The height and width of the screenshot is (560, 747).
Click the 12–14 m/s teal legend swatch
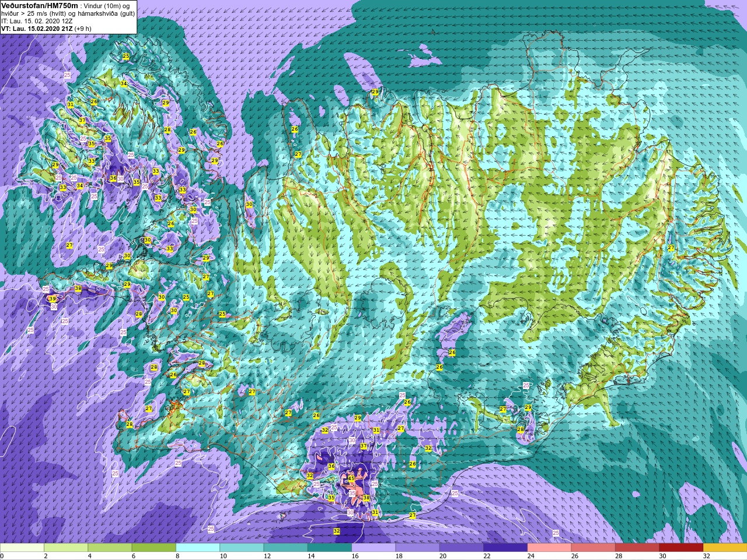pyautogui.click(x=285, y=548)
